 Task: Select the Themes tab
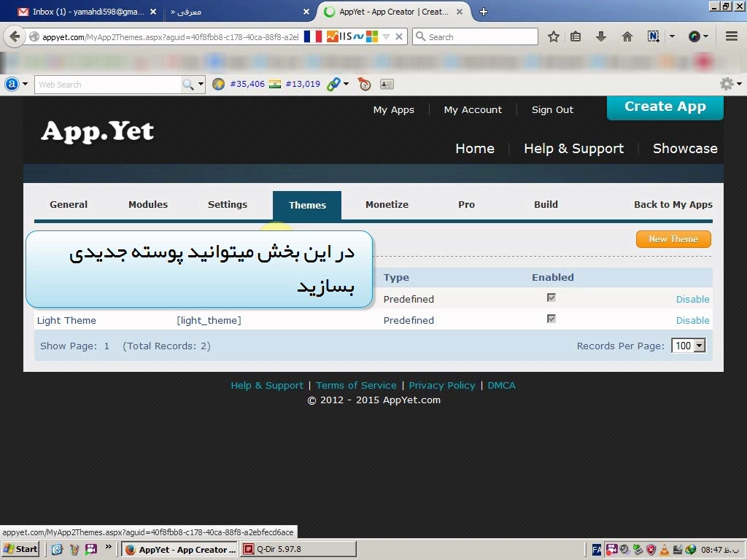[x=307, y=205]
